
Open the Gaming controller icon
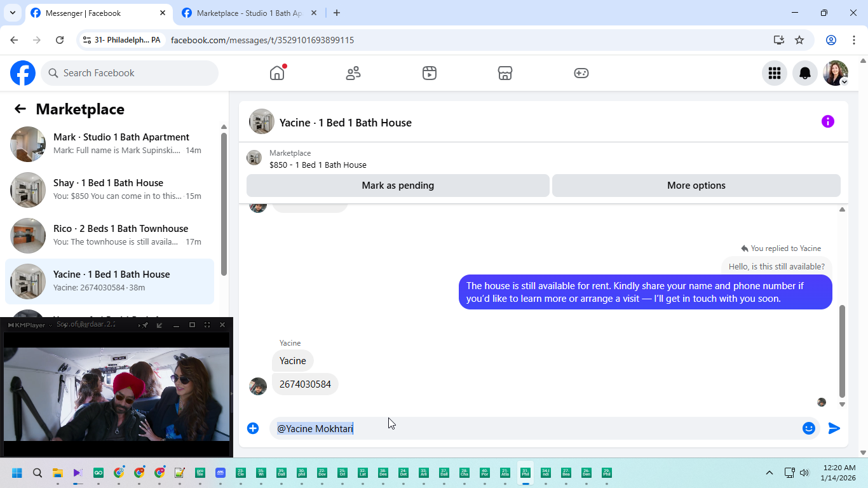(x=581, y=73)
